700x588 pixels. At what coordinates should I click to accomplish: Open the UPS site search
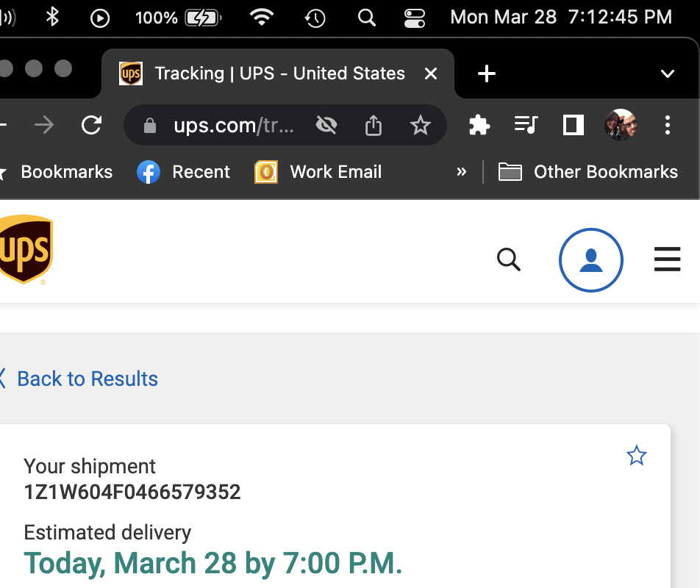508,259
